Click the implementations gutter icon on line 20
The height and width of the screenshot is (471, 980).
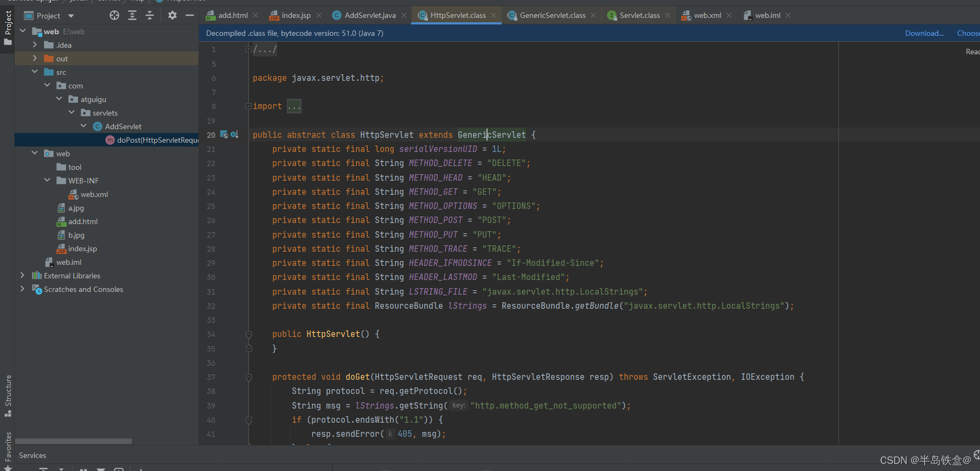click(224, 135)
